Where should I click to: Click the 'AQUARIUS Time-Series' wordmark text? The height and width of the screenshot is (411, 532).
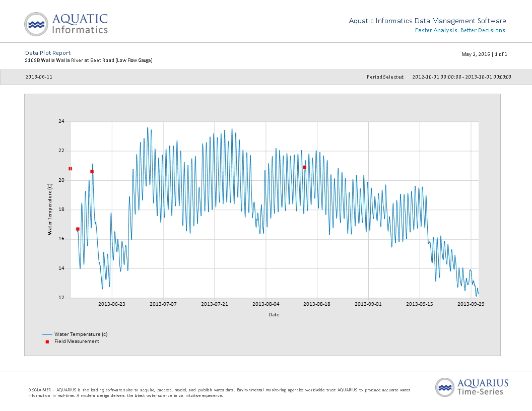483,387
